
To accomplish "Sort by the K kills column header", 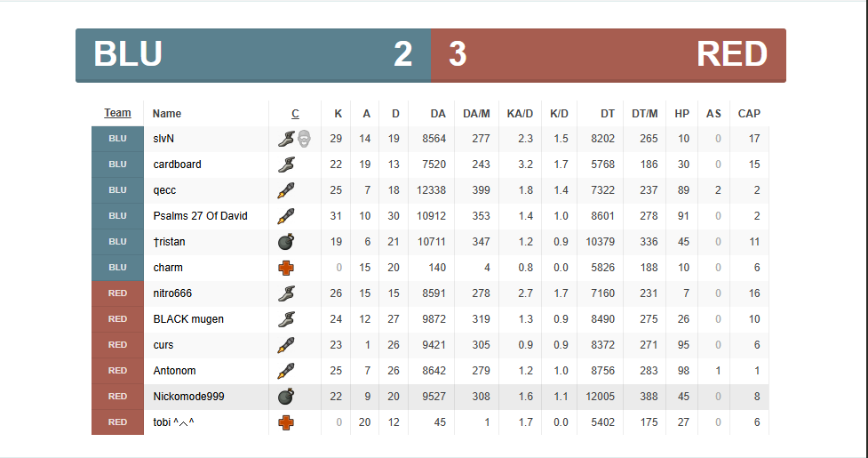I will pos(338,114).
